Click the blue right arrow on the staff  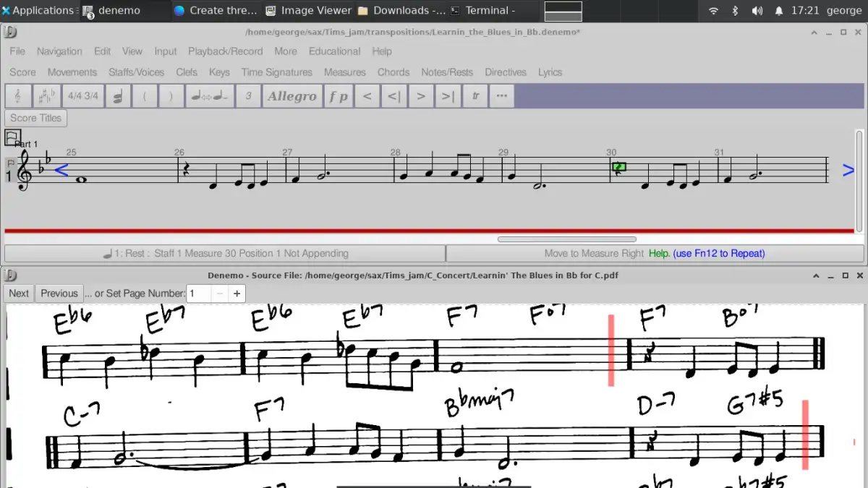848,171
